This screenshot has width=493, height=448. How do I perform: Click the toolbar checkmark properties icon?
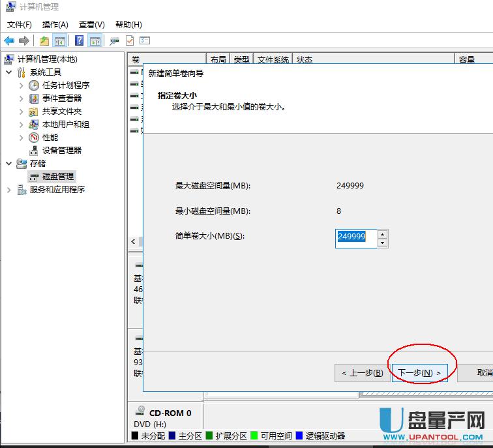pyautogui.click(x=130, y=40)
